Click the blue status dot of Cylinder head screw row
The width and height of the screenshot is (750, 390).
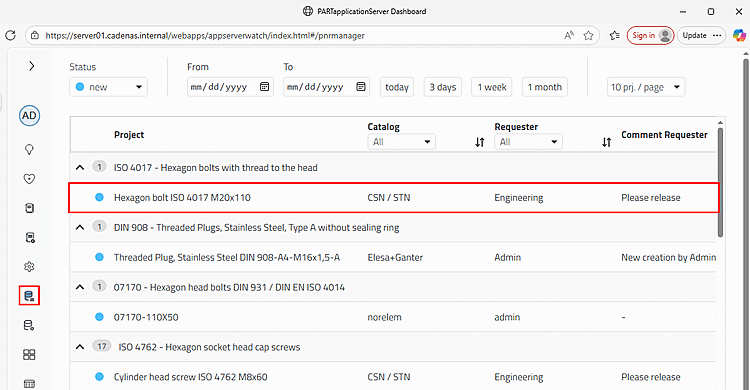[x=99, y=377]
